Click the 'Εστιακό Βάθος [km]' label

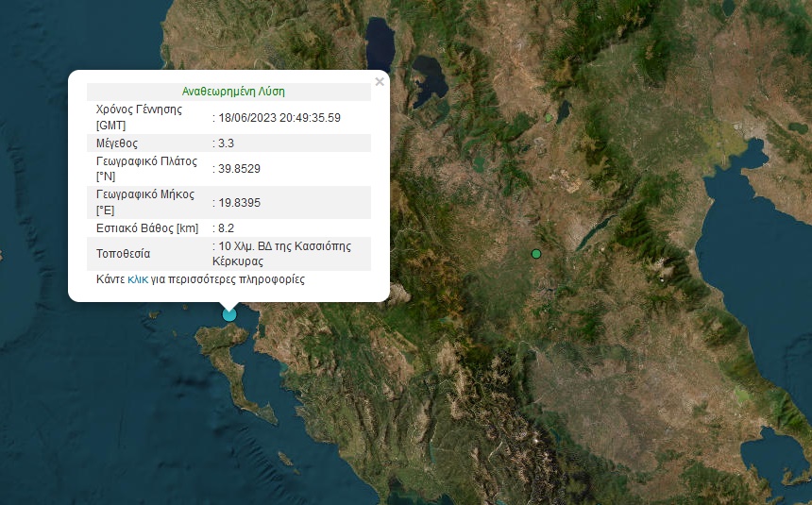pyautogui.click(x=146, y=228)
